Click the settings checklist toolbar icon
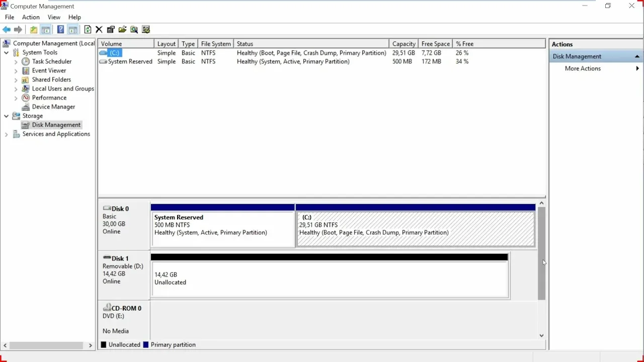The image size is (644, 362). coord(146,30)
